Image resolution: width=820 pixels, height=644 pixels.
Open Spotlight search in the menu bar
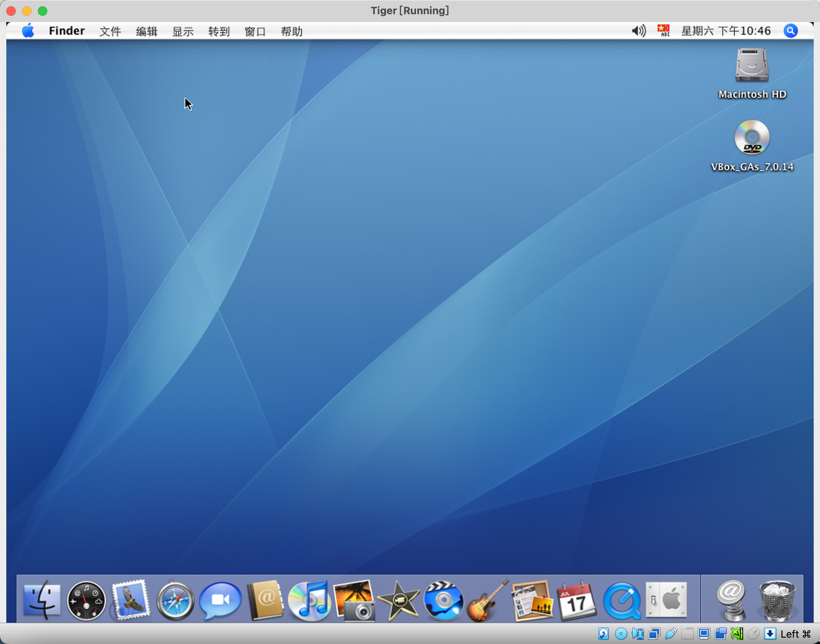tap(790, 31)
